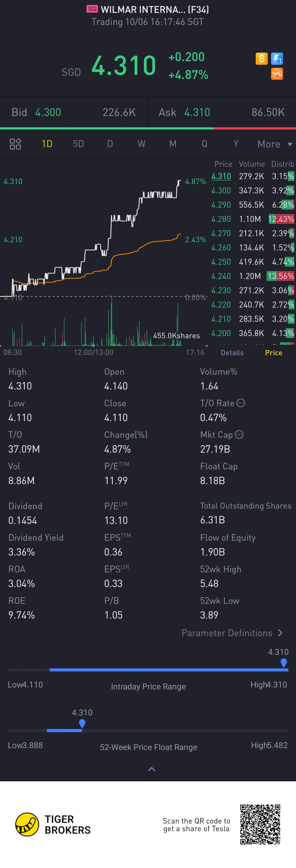296x868 pixels.
Task: Select the 4.270 price level row
Action: 253,233
